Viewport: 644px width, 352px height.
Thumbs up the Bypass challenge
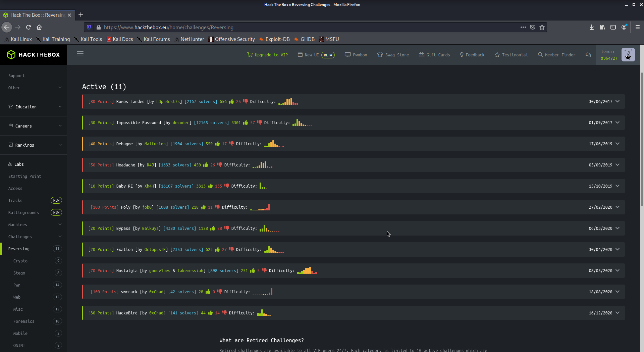[x=213, y=228]
